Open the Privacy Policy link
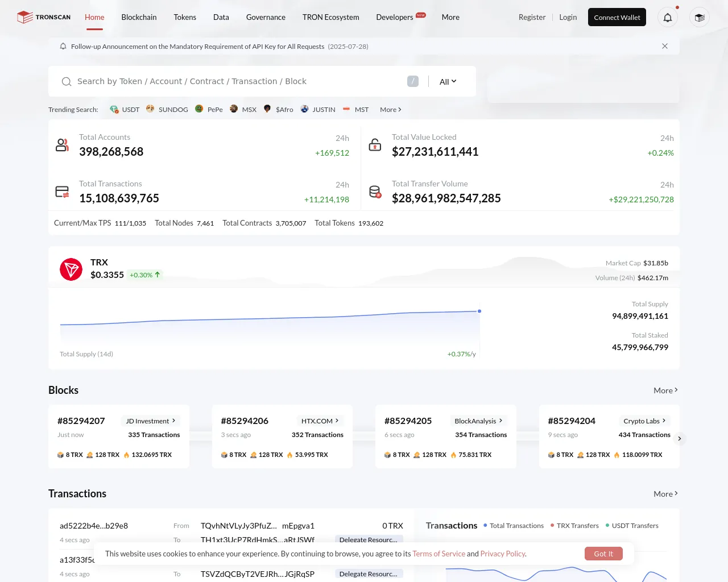This screenshot has width=728, height=582. pyautogui.click(x=503, y=554)
